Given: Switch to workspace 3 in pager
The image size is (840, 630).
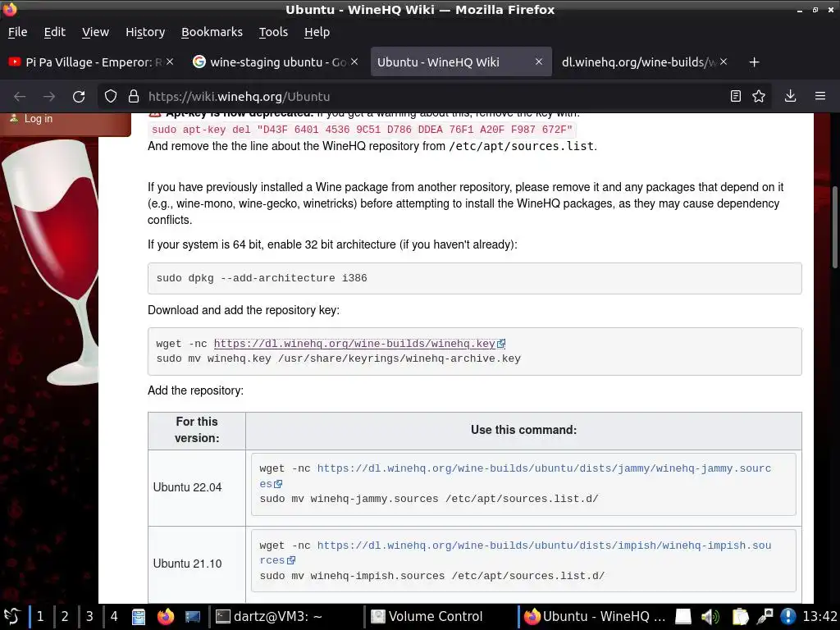Looking at the screenshot, I should click(x=89, y=617).
